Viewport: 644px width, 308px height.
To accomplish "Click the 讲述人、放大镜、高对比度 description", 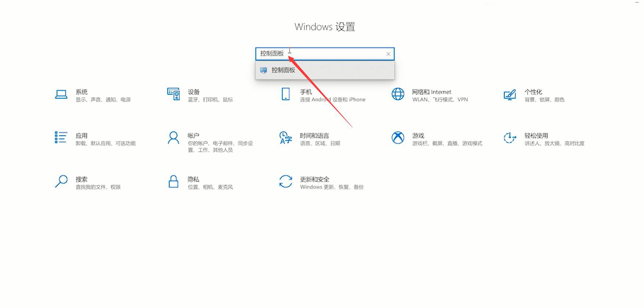I will click(x=554, y=143).
